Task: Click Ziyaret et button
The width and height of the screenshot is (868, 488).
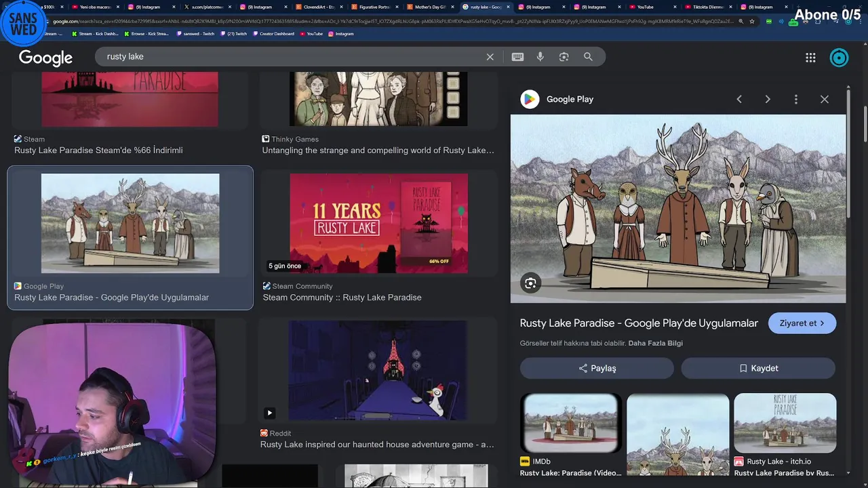Action: click(x=802, y=323)
